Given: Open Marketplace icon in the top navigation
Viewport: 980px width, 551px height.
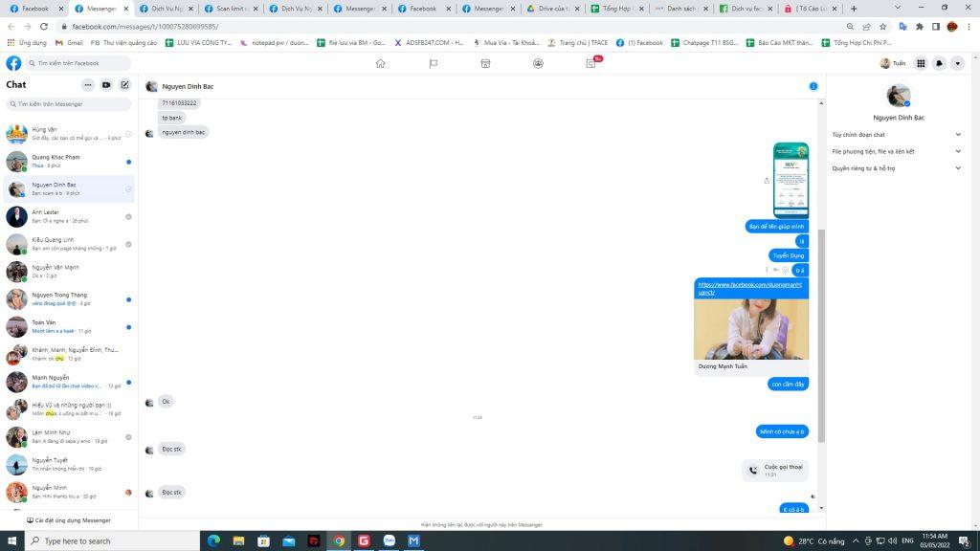Looking at the screenshot, I should [x=485, y=63].
